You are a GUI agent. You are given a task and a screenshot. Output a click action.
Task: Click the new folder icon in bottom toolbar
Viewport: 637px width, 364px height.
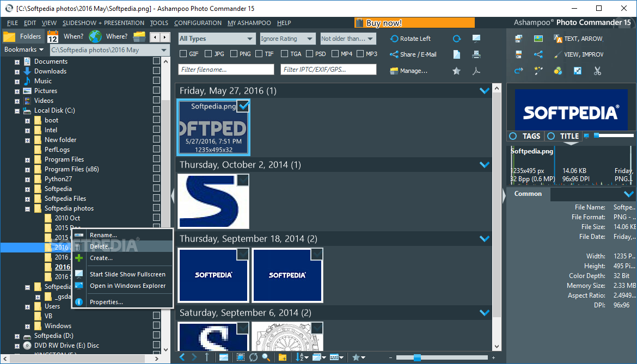[x=283, y=357]
